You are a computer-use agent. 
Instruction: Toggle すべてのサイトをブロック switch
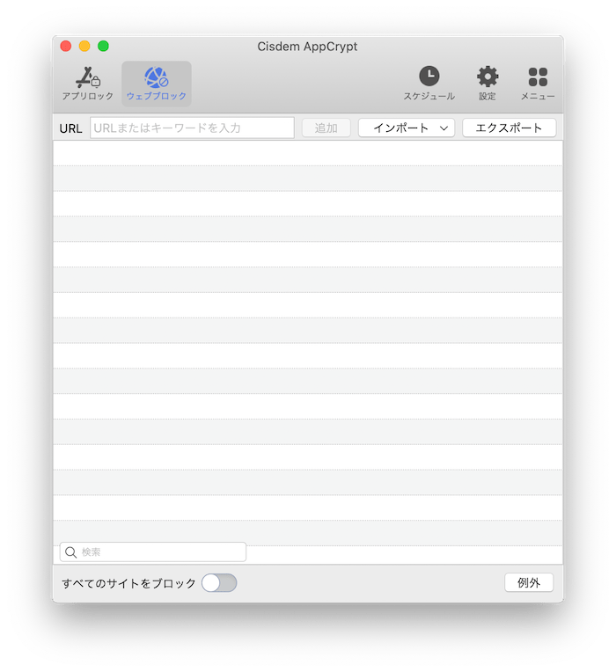click(x=219, y=583)
